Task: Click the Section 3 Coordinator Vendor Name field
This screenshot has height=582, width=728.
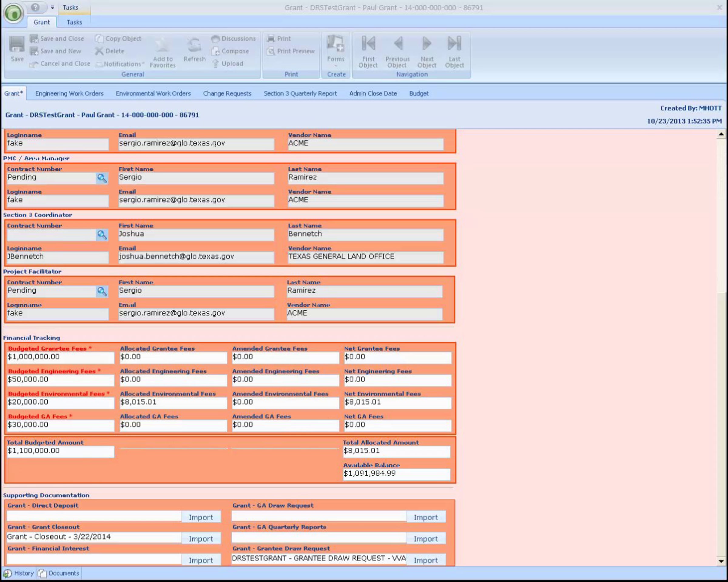Action: pos(366,257)
